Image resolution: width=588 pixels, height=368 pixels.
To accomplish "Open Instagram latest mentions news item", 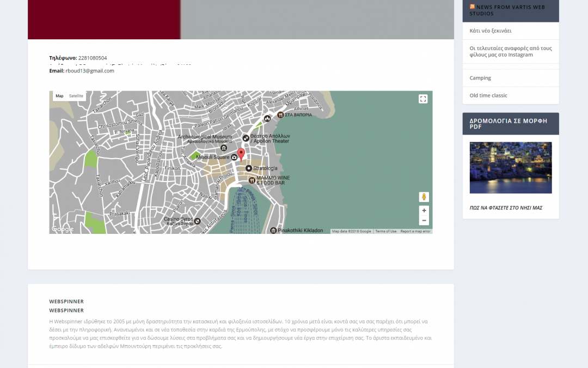I will pos(510,51).
